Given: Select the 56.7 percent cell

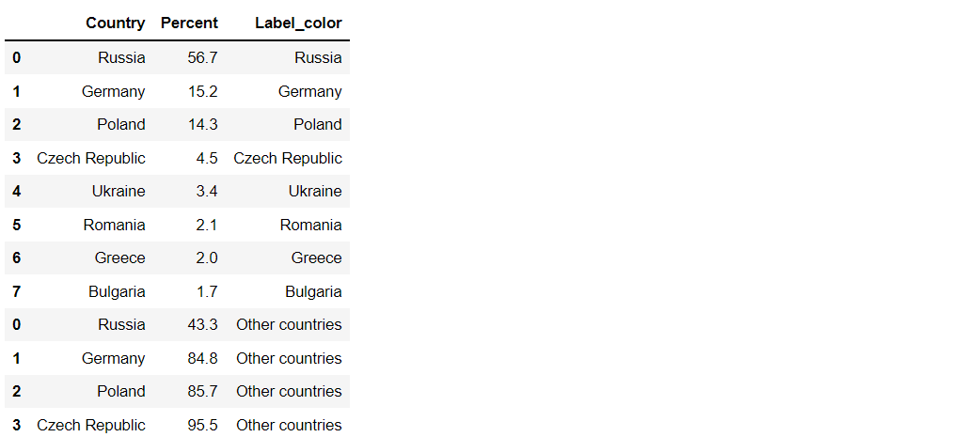Looking at the screenshot, I should (202, 58).
